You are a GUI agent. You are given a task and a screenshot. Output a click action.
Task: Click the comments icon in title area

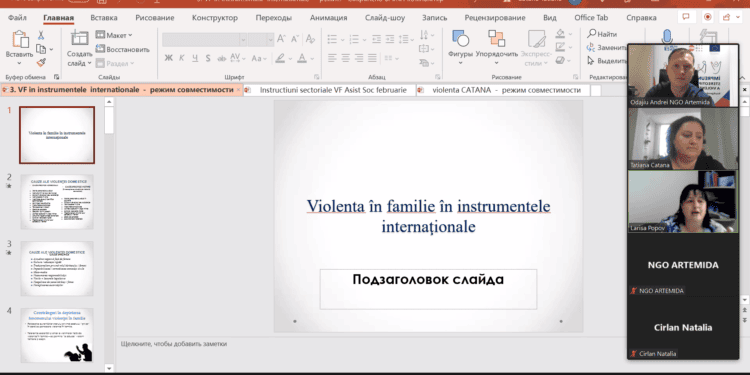coord(686,17)
